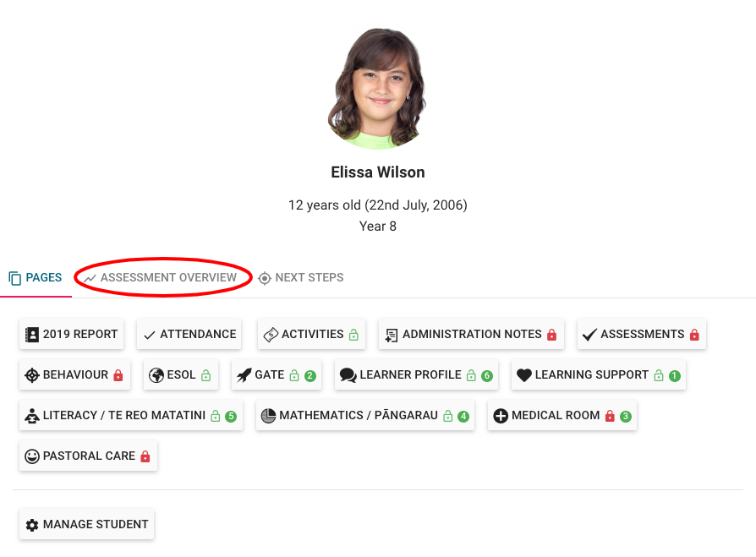The image size is (756, 557).
Task: Open the Attendance page
Action: pyautogui.click(x=189, y=335)
